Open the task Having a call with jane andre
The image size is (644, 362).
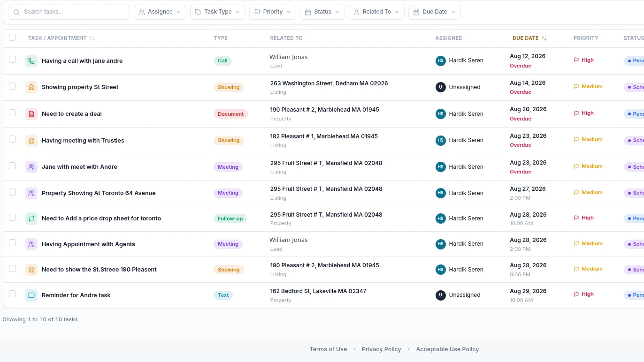click(82, 61)
